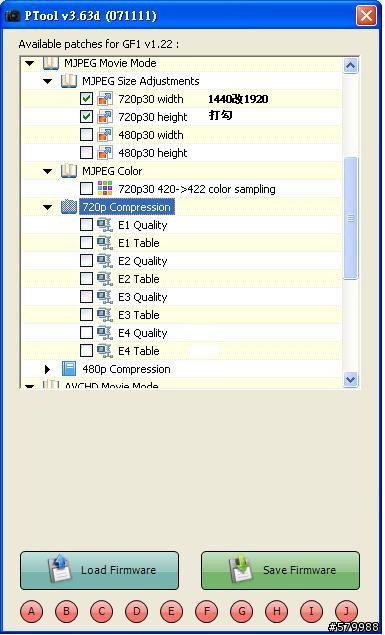Click the MJPEG Color book icon
Image resolution: width=385 pixels, height=635 pixels.
69,171
